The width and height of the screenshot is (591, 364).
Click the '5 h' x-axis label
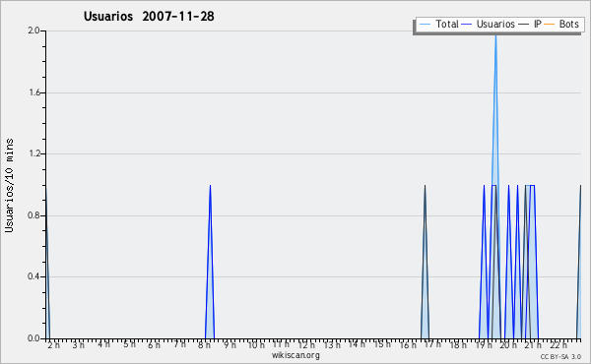pyautogui.click(x=129, y=344)
